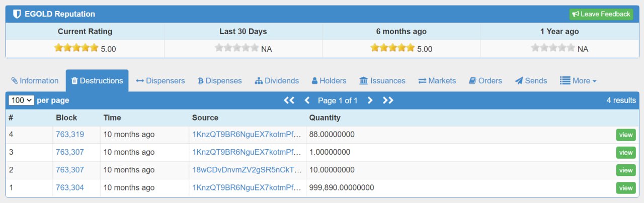Click the paper plane icon on Sends
The height and width of the screenshot is (203, 644).
coord(519,80)
